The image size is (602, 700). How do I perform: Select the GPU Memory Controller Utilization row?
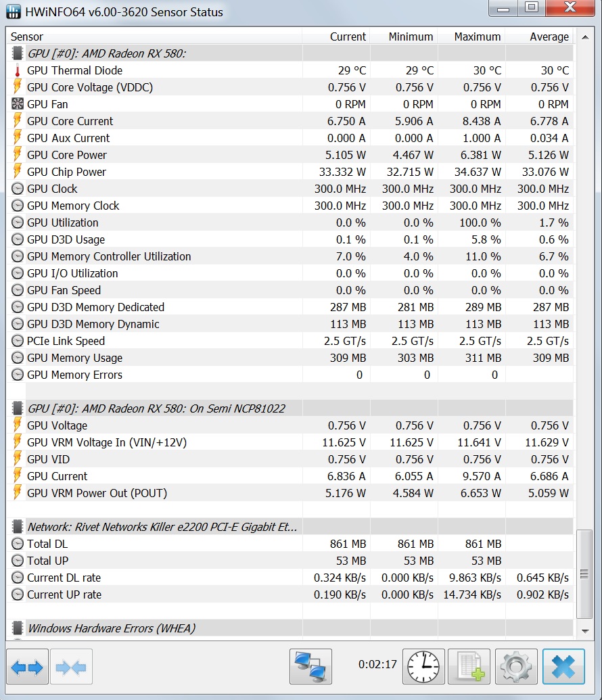click(x=290, y=257)
